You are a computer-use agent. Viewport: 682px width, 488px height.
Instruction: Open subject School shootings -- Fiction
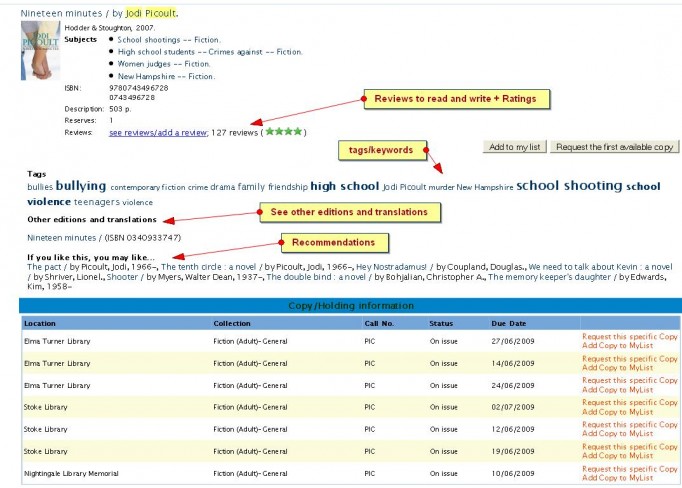point(169,40)
